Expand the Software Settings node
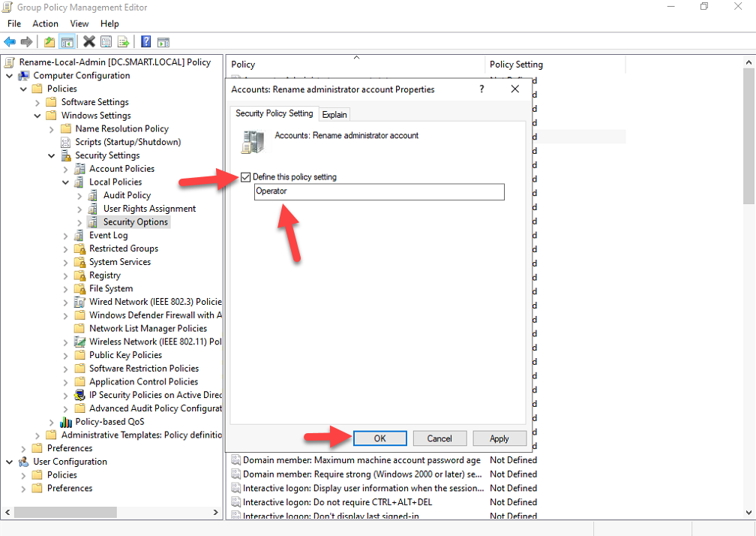Screen dimensions: 756x536 click(37, 102)
